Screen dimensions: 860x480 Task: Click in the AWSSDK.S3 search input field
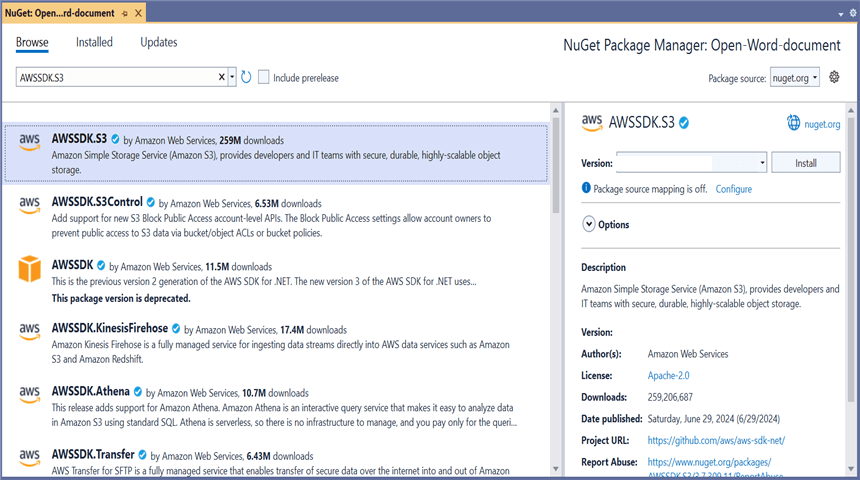pos(116,77)
